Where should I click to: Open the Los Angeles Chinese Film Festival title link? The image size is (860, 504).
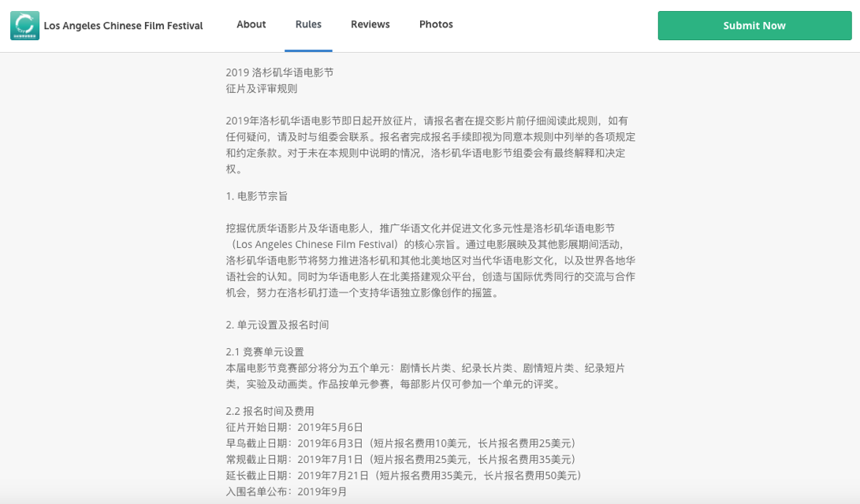click(x=124, y=26)
